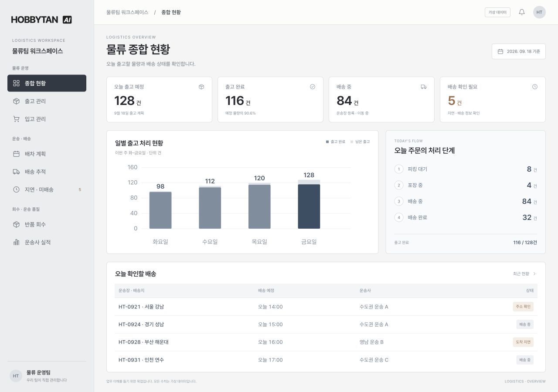Click 배송 완료 step in today's flow

coord(466,217)
